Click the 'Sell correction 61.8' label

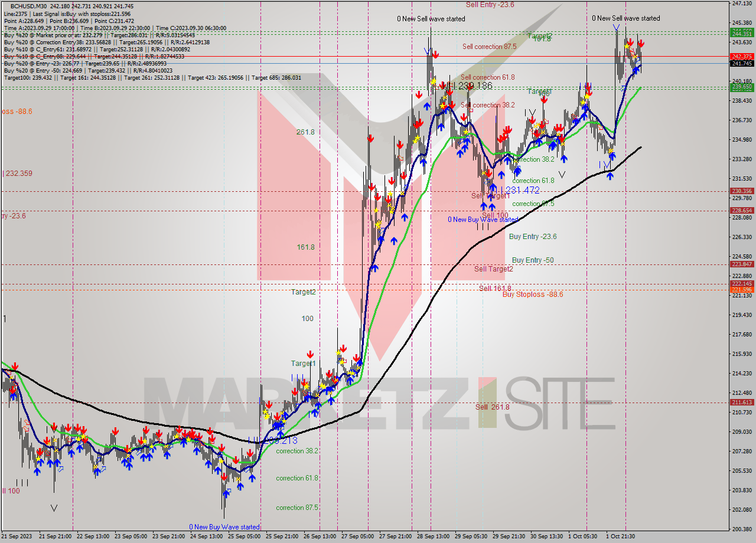(x=487, y=77)
